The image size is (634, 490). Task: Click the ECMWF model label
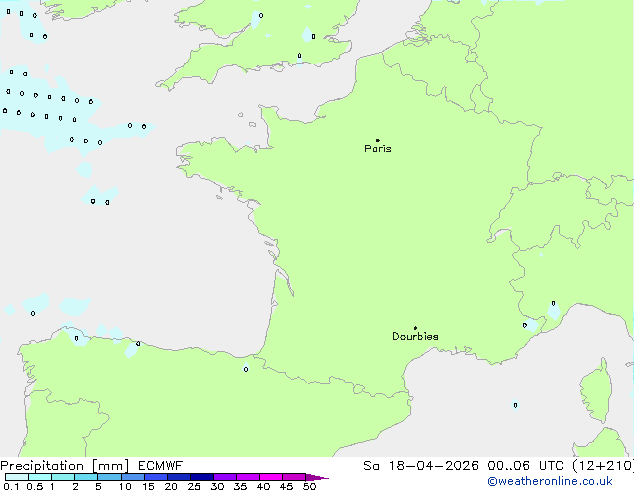point(159,465)
